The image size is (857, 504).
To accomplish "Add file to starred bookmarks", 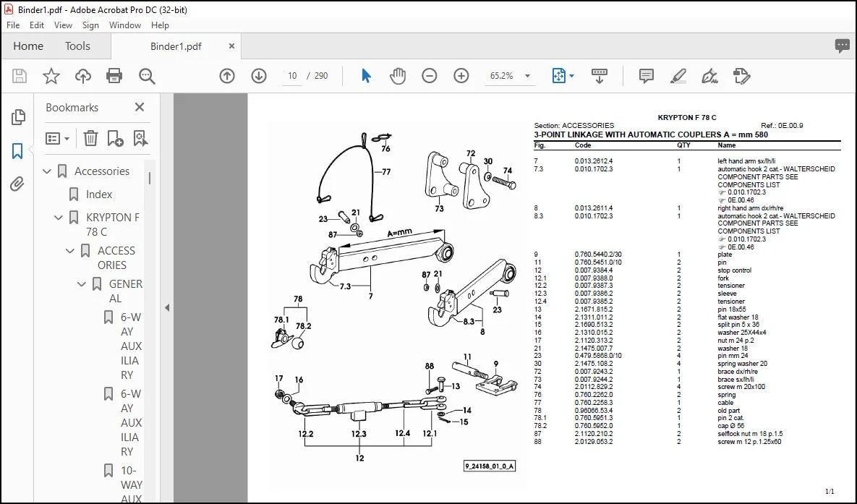I will coord(51,76).
